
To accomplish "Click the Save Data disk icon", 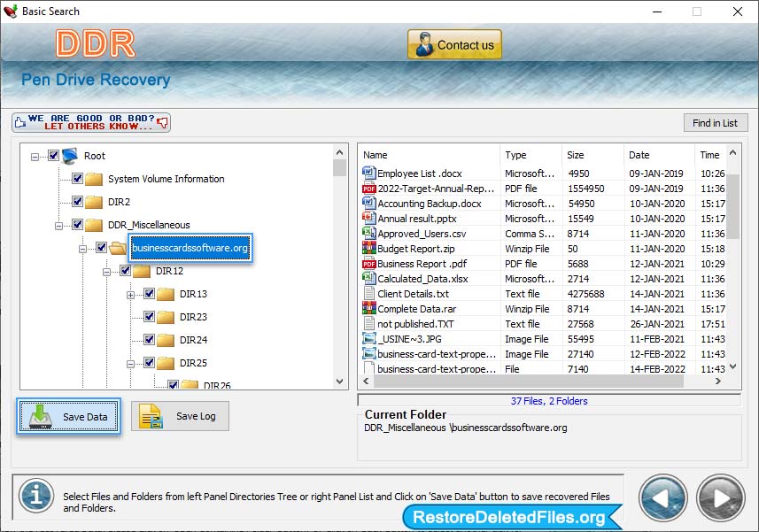I will pos(40,416).
